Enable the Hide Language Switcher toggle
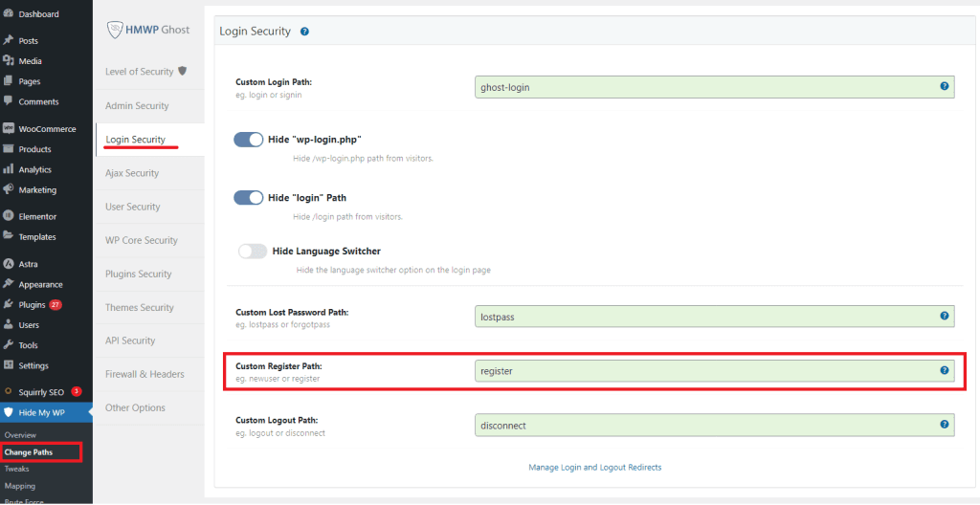The height and width of the screenshot is (505, 980). [253, 252]
